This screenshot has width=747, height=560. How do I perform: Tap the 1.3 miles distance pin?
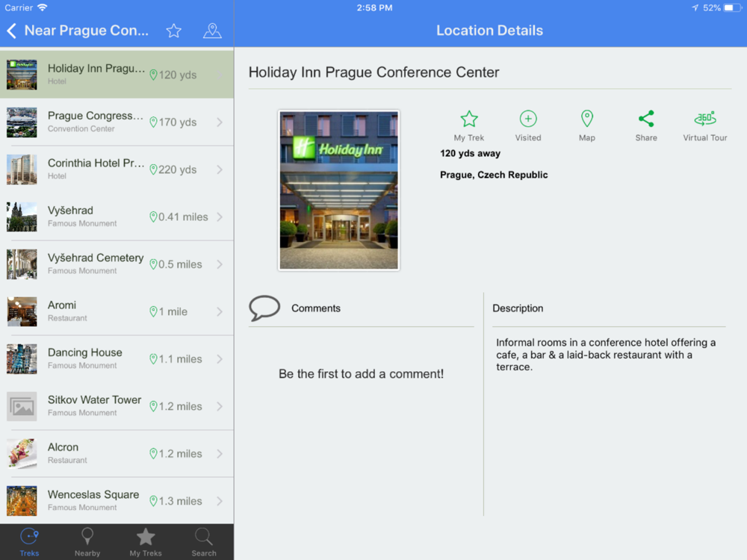[x=153, y=502]
